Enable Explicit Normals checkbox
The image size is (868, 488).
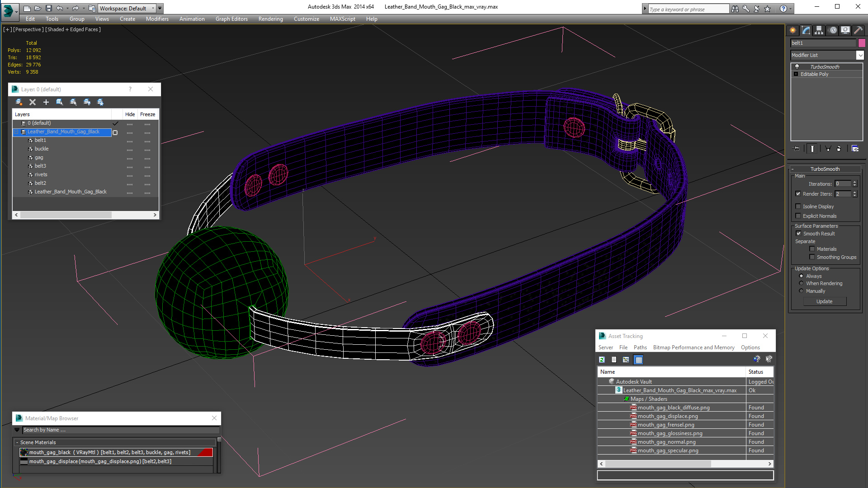pos(798,216)
